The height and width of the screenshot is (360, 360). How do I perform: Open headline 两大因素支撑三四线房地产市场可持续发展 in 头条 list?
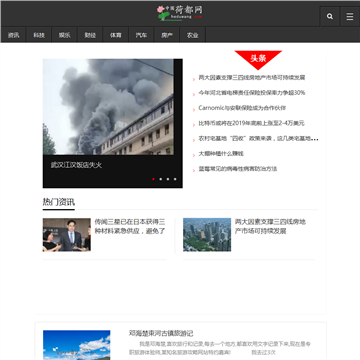tap(252, 78)
